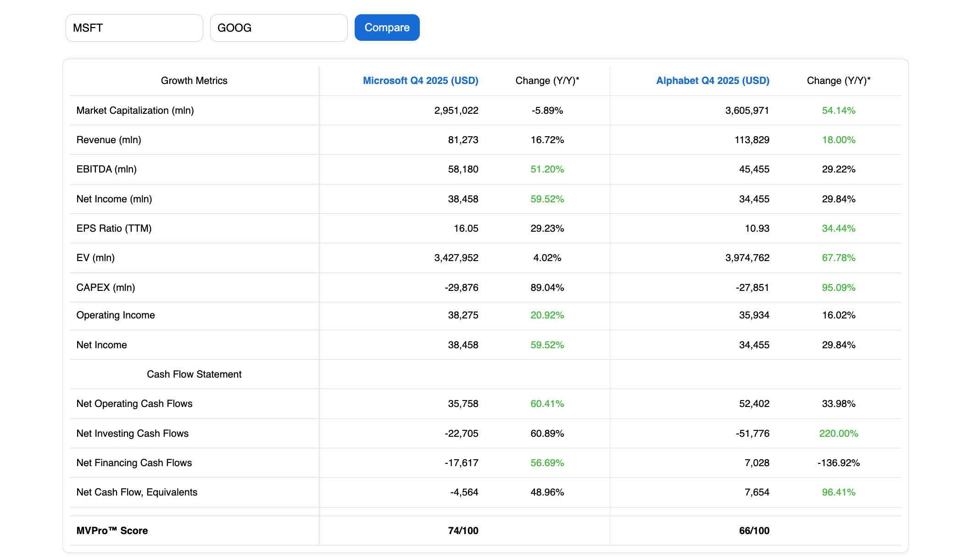Select the "EPS Ratio (TTM)" row label
980x557 pixels.
point(114,228)
